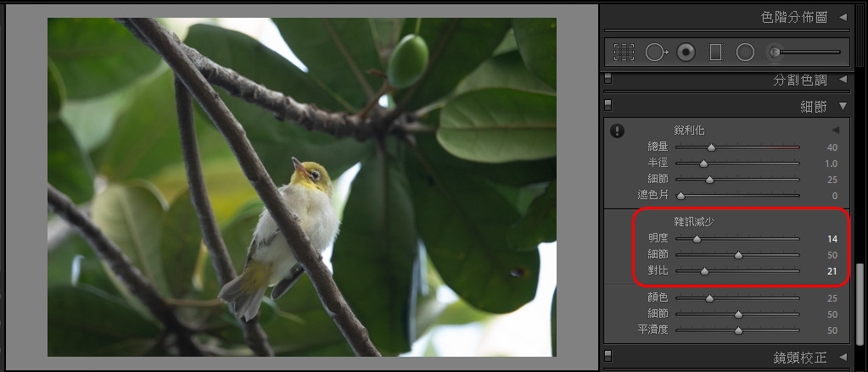Click the 對比 slider label
This screenshot has width=868, height=372.
658,271
